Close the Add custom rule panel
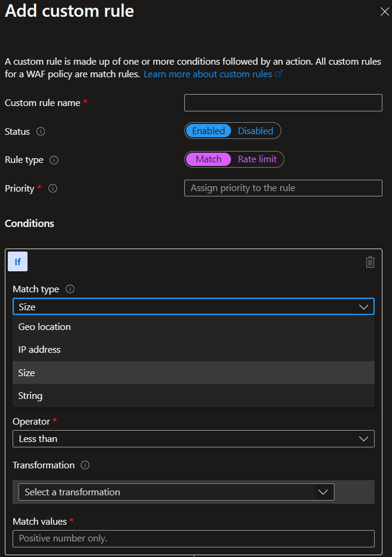The image size is (392, 557). coord(384,11)
